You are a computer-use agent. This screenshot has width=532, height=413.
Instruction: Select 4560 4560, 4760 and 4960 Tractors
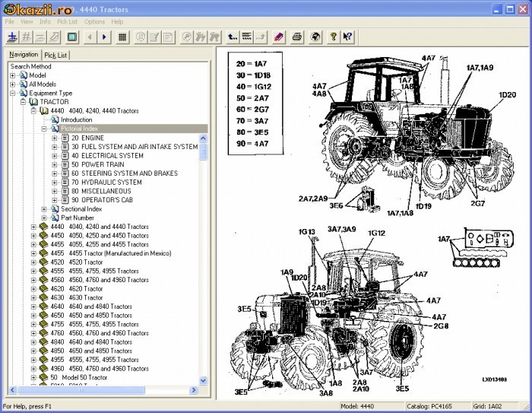pos(100,280)
